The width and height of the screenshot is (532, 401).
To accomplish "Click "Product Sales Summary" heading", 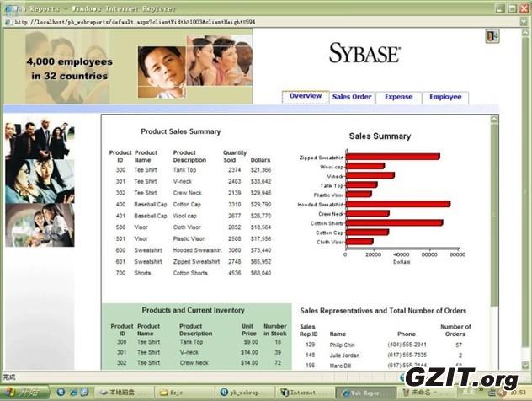I will [x=180, y=131].
